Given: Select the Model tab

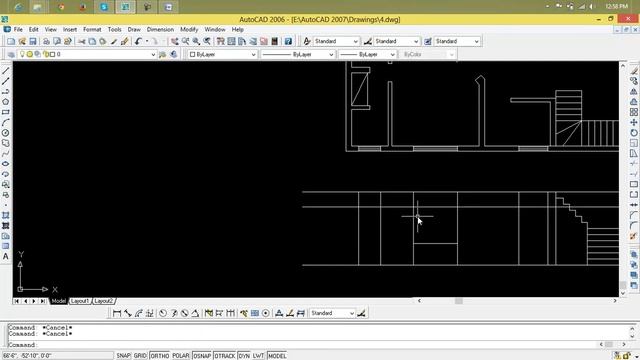Looking at the screenshot, I should pos(58,301).
